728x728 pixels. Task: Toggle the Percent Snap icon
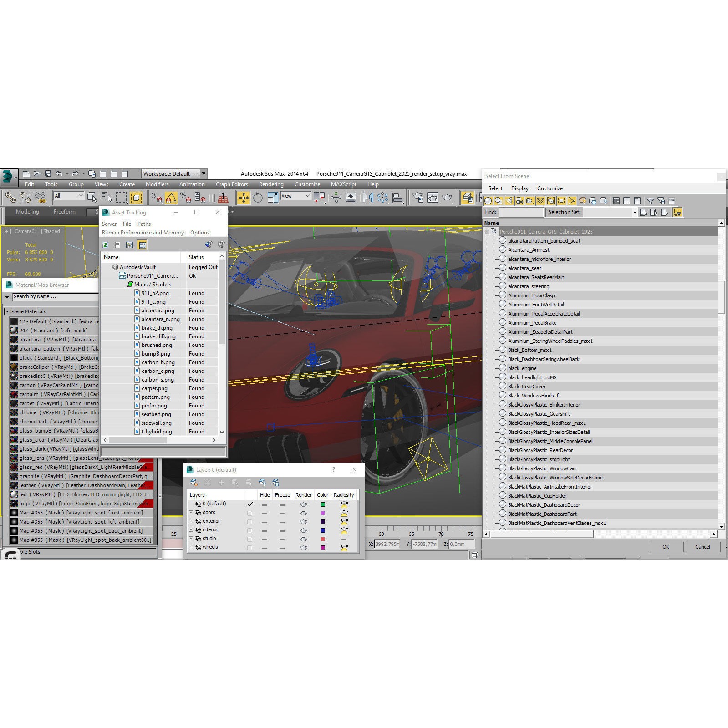click(185, 197)
